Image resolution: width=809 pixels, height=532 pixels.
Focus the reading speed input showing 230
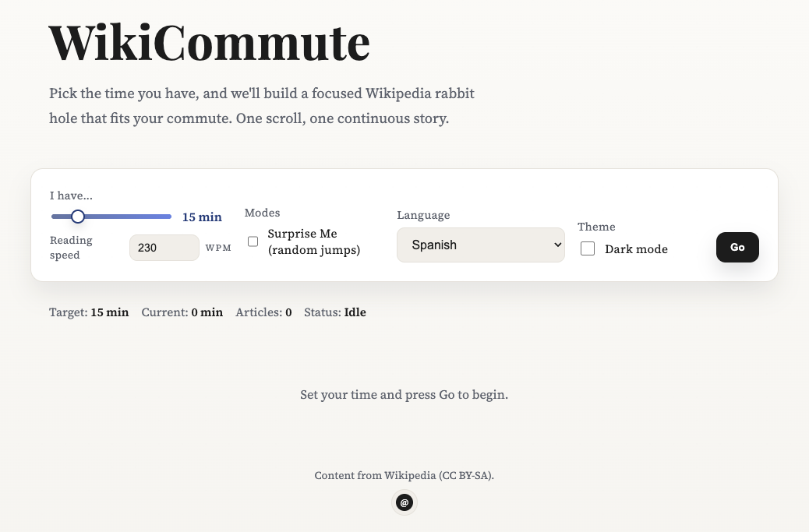164,248
